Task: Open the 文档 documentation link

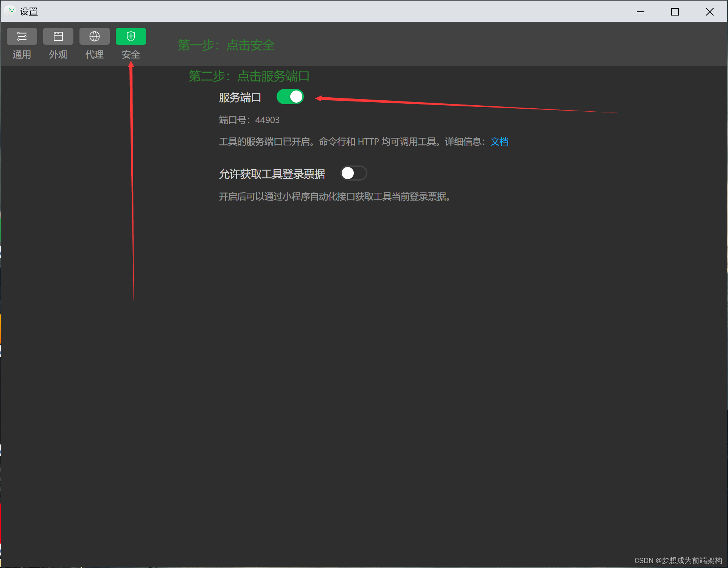Action: (499, 142)
